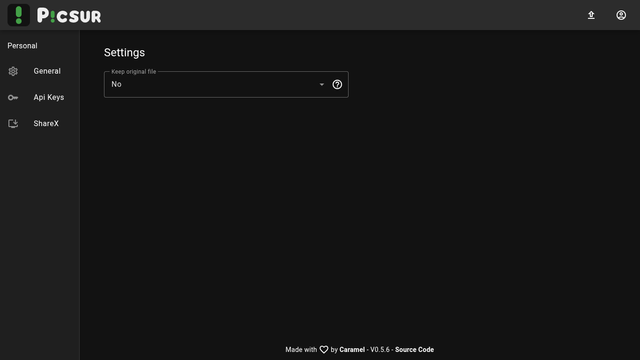This screenshot has height=360, width=640.
Task: Open the Source Code link in footer
Action: coord(414,349)
